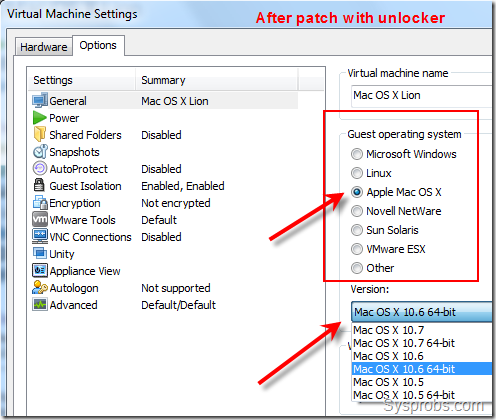Click the 'Not supported' summary text
496x420 pixels.
pos(176,288)
